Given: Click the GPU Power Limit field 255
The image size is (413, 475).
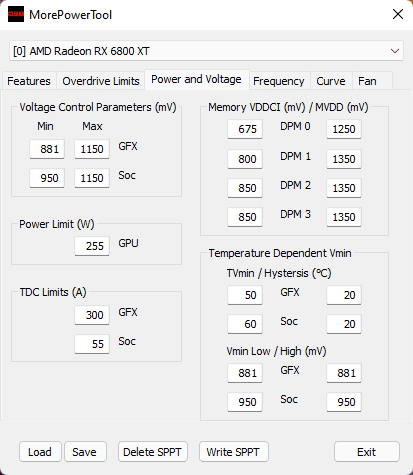Looking at the screenshot, I should click(x=92, y=246).
